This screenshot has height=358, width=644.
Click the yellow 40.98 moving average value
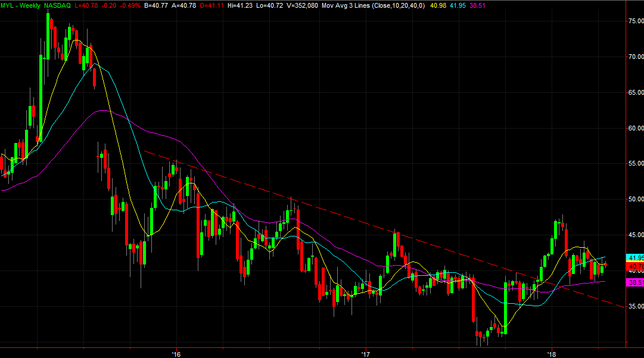coord(438,6)
